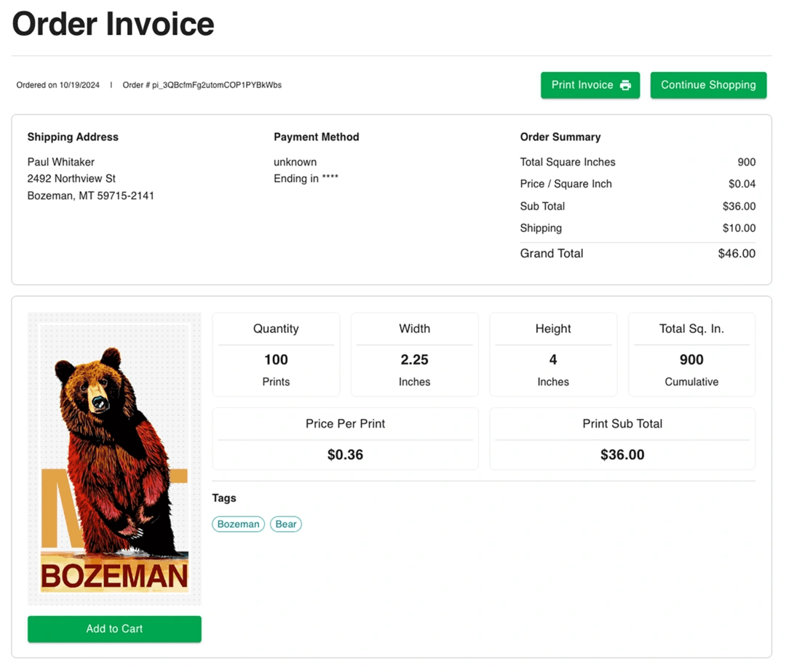Screen dimensions: 786x672
Task: Select the Bear tag
Action: pos(285,524)
